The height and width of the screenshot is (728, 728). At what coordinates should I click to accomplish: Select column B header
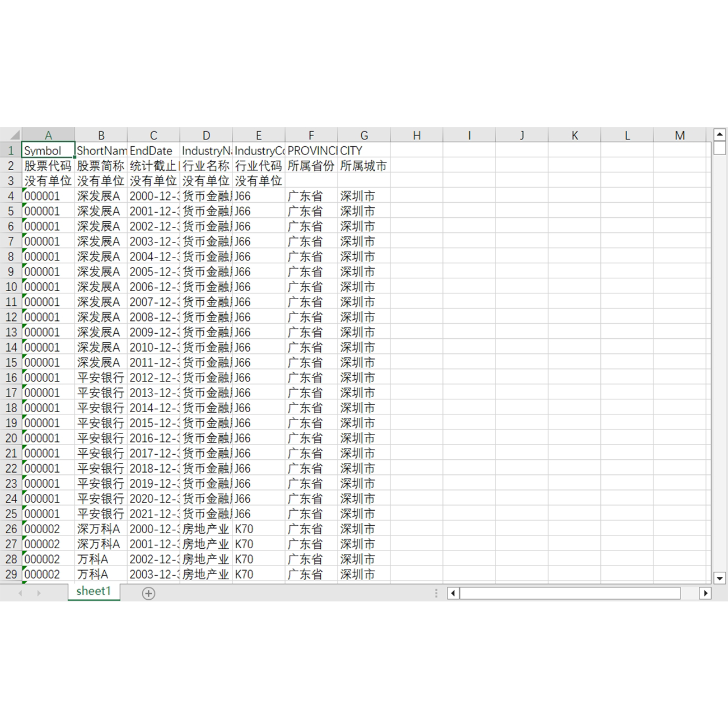(x=101, y=136)
